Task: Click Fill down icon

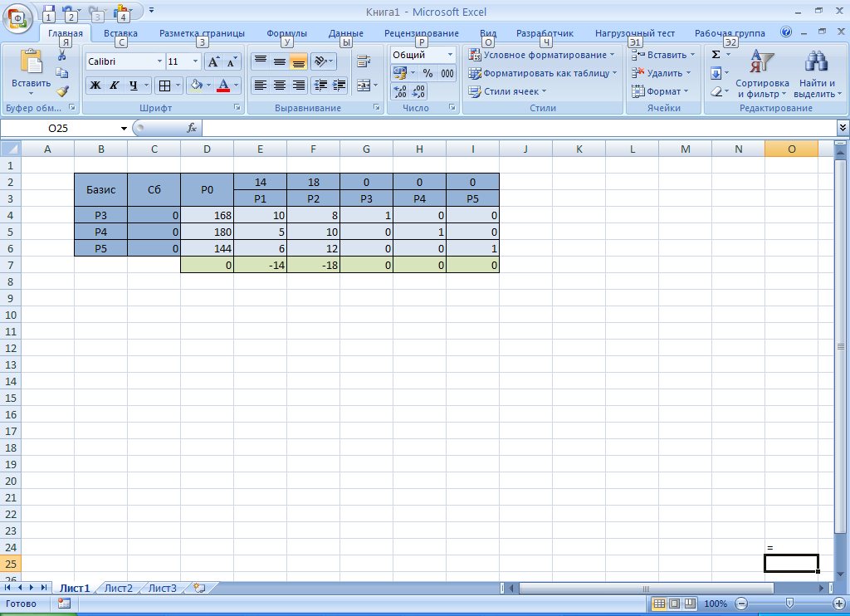Action: tap(716, 73)
